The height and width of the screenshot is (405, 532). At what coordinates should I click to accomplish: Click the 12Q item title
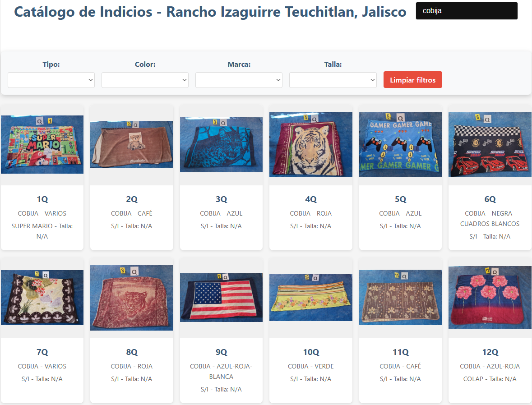pyautogui.click(x=490, y=352)
